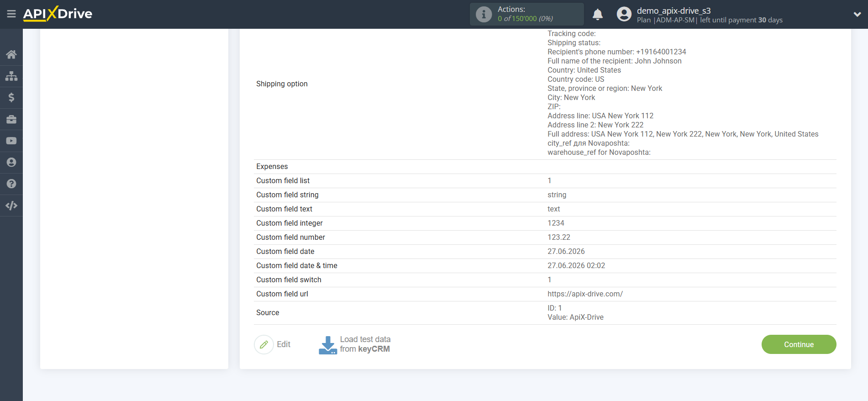This screenshot has width=868, height=401.
Task: Select the Custom field integer value 1234
Action: coord(556,223)
